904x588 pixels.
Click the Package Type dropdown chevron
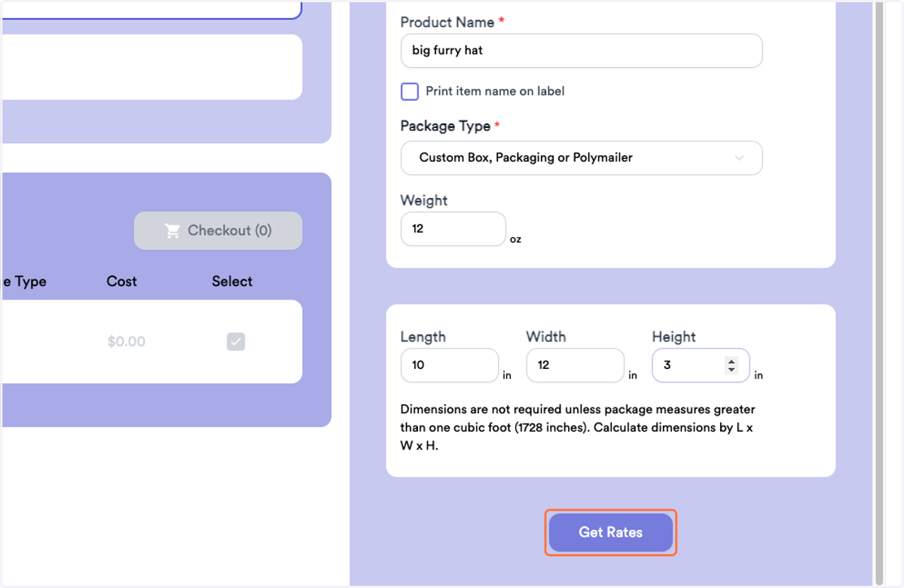(x=739, y=158)
